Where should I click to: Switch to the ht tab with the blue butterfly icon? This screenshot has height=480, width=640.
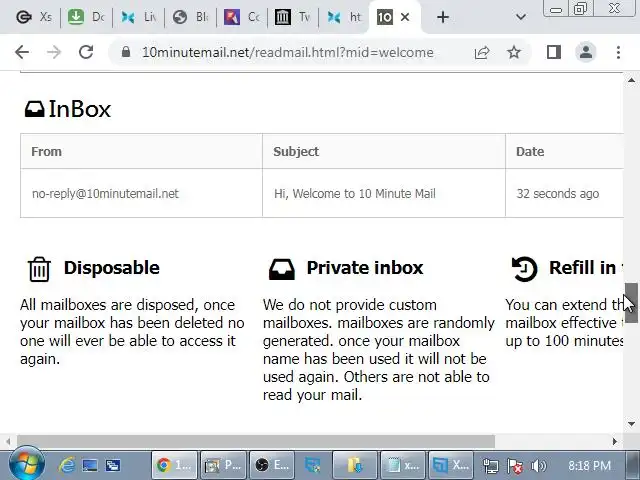tap(344, 17)
